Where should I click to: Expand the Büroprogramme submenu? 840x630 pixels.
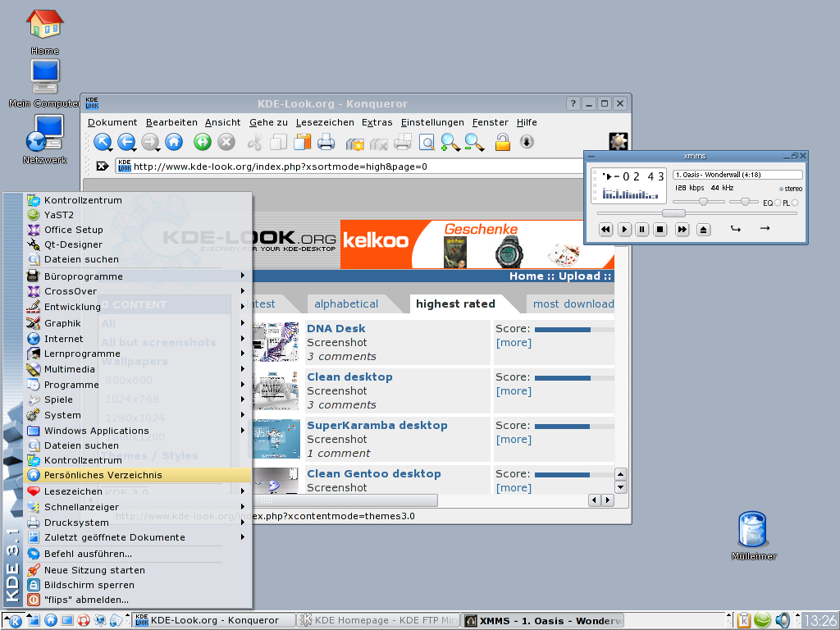[x=138, y=276]
